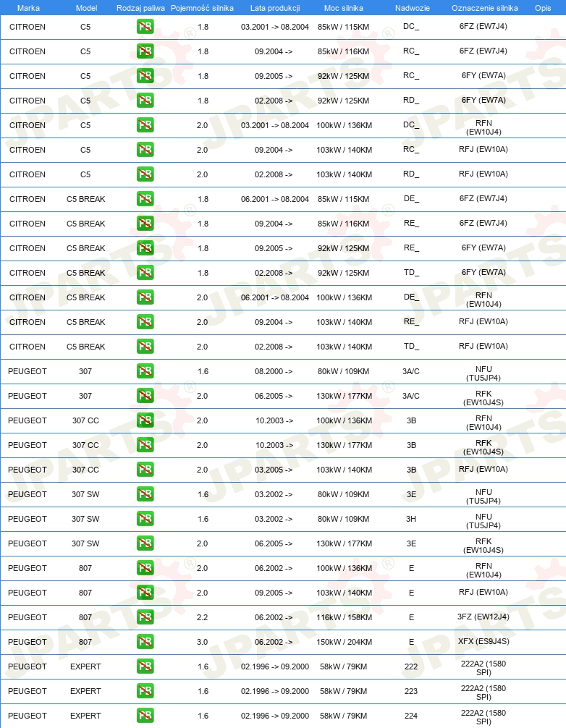Select EXPERT model in body 223 row
The width and height of the screenshot is (566, 728).
pyautogui.click(x=85, y=691)
